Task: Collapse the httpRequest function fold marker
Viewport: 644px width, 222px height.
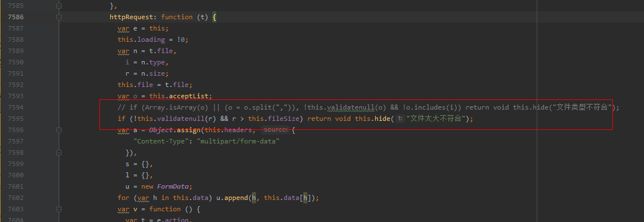Action: tap(59, 18)
